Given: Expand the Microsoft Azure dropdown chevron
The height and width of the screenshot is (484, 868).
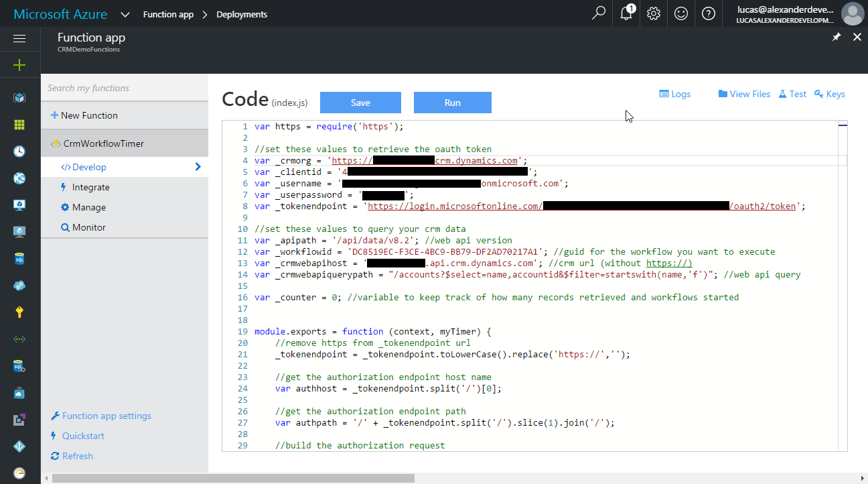Looking at the screenshot, I should (126, 14).
